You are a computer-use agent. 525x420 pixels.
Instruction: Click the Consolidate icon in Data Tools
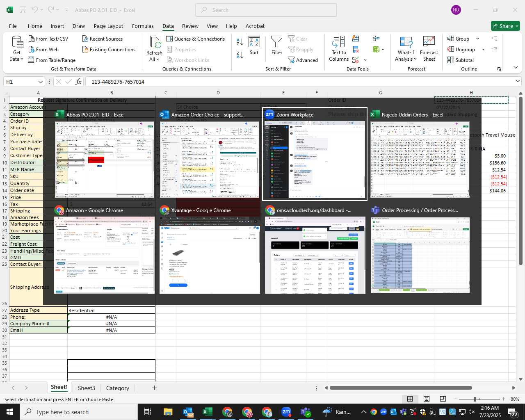tap(376, 39)
